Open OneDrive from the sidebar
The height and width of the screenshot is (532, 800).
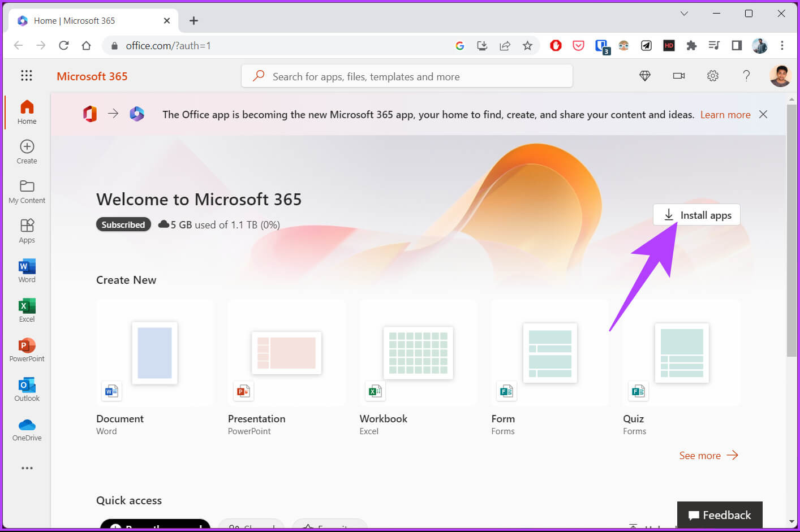click(x=27, y=429)
